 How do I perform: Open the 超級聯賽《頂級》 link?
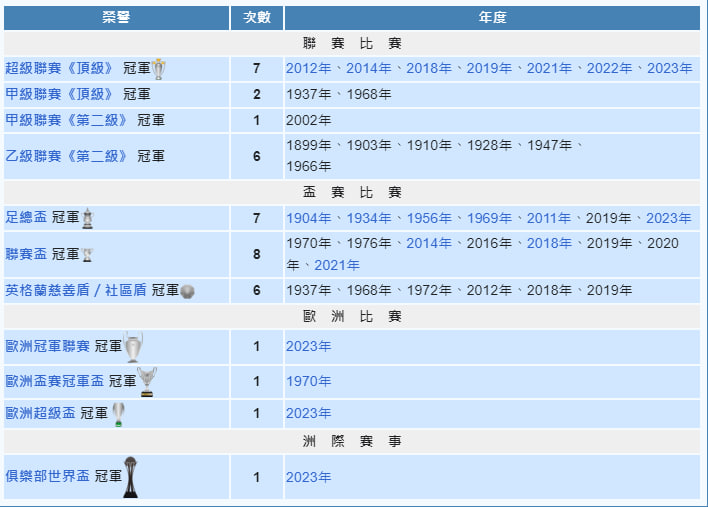coord(60,69)
